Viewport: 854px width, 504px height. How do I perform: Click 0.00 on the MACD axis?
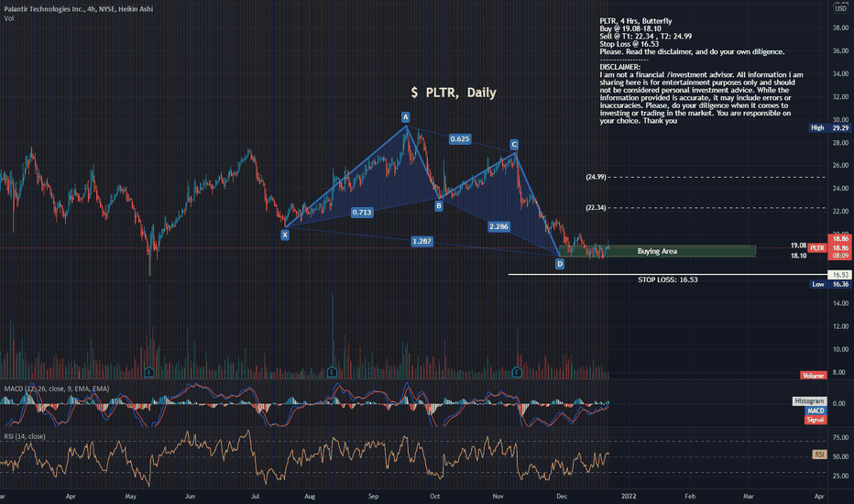839,404
